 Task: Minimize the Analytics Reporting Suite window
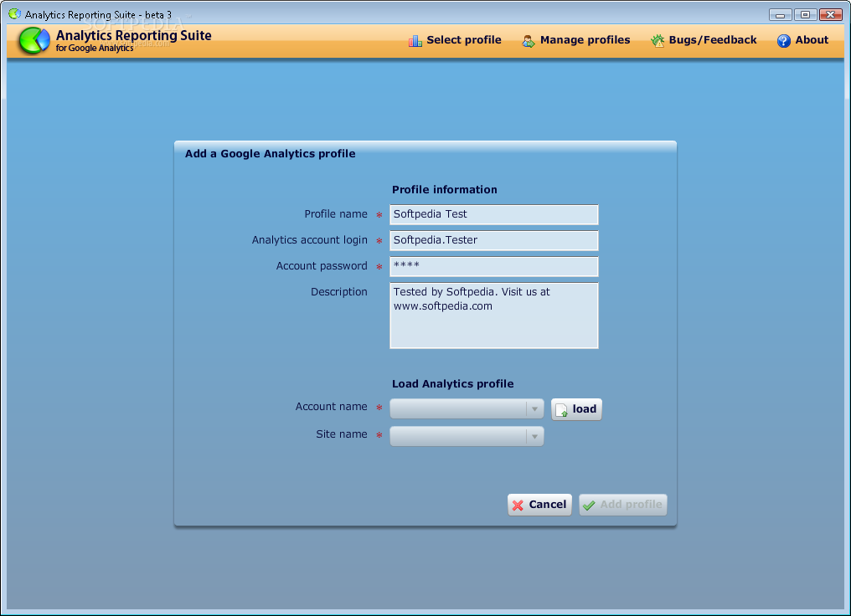tap(780, 14)
